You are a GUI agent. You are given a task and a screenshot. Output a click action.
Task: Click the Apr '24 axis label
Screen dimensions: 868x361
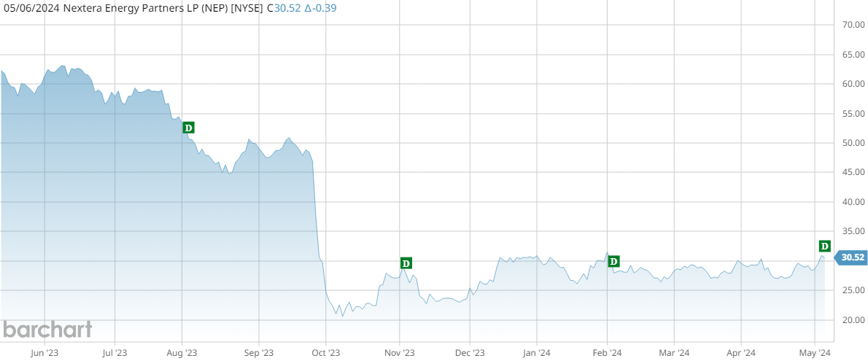click(x=741, y=352)
